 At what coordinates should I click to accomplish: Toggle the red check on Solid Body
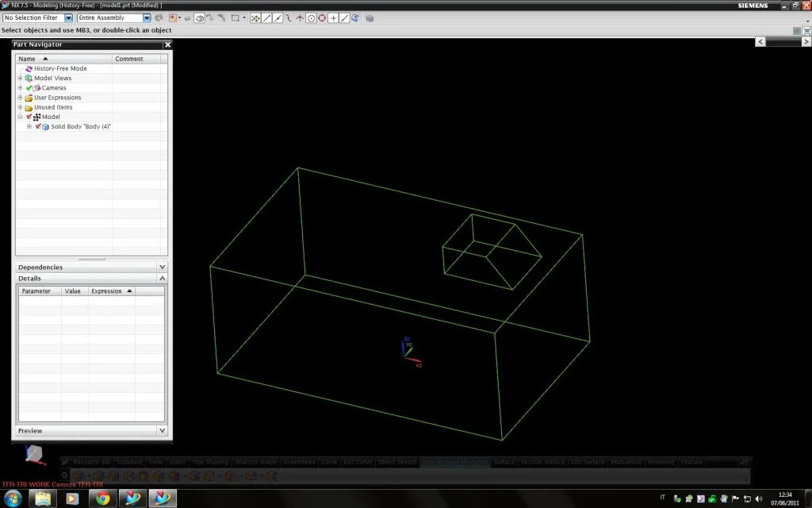tap(38, 126)
